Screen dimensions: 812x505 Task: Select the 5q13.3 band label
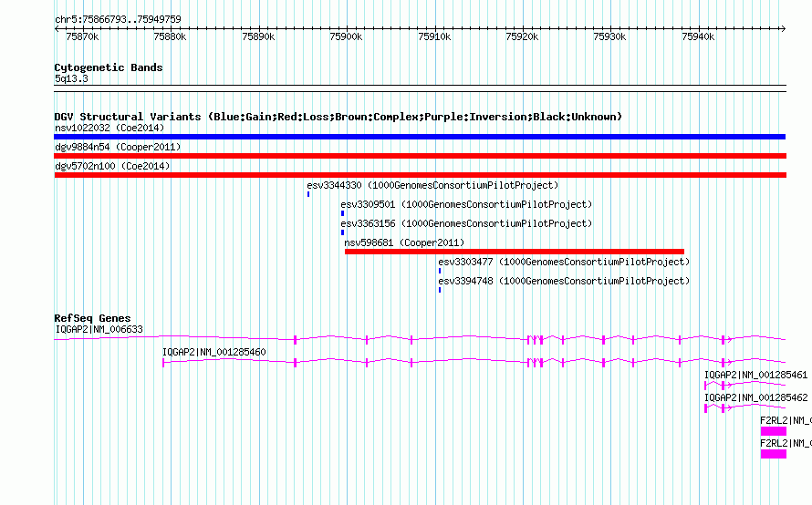tap(71, 78)
